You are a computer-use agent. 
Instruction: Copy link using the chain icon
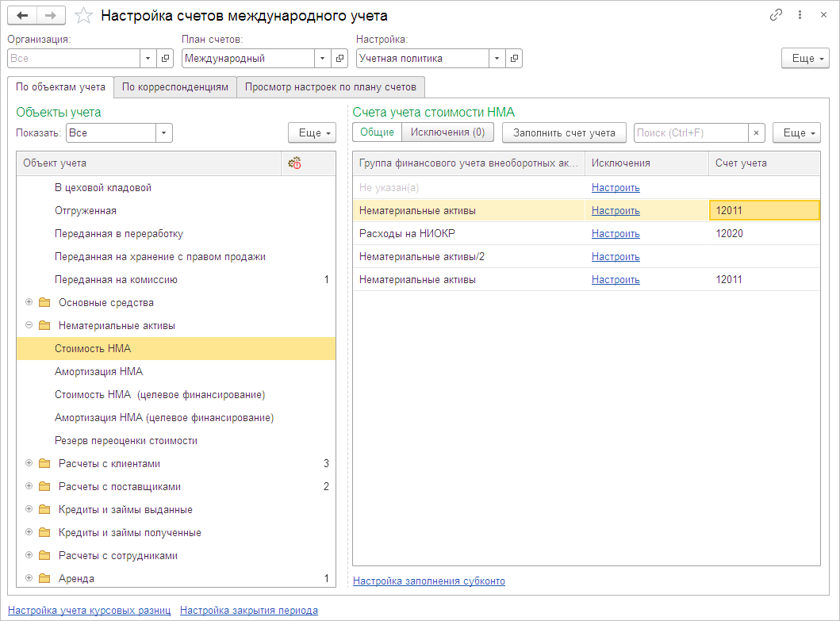point(776,15)
